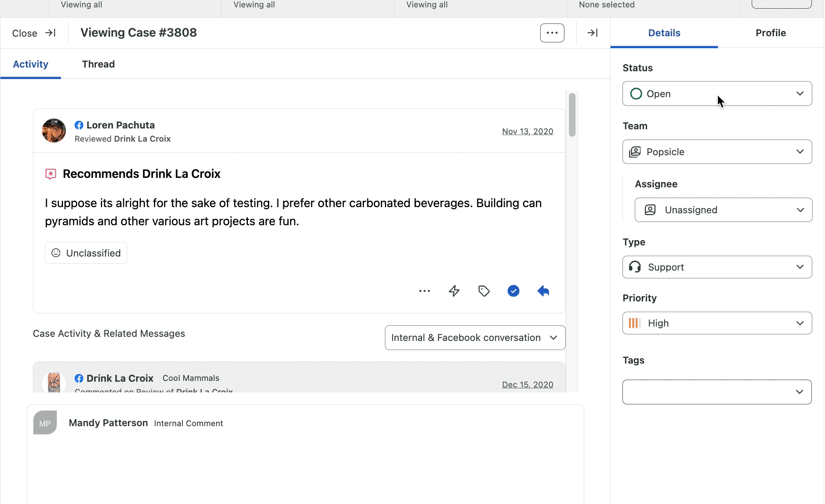Click the blue reply arrow icon
The image size is (825, 504).
pos(543,291)
